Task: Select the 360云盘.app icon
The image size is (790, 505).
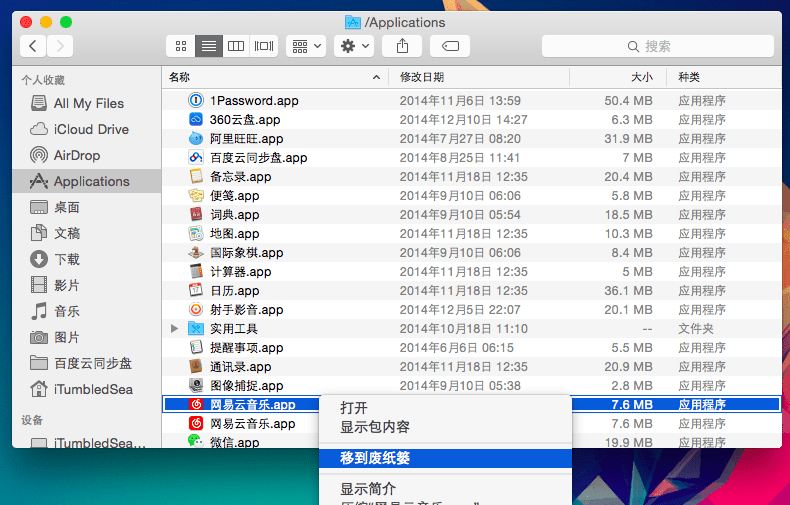Action: [195, 119]
